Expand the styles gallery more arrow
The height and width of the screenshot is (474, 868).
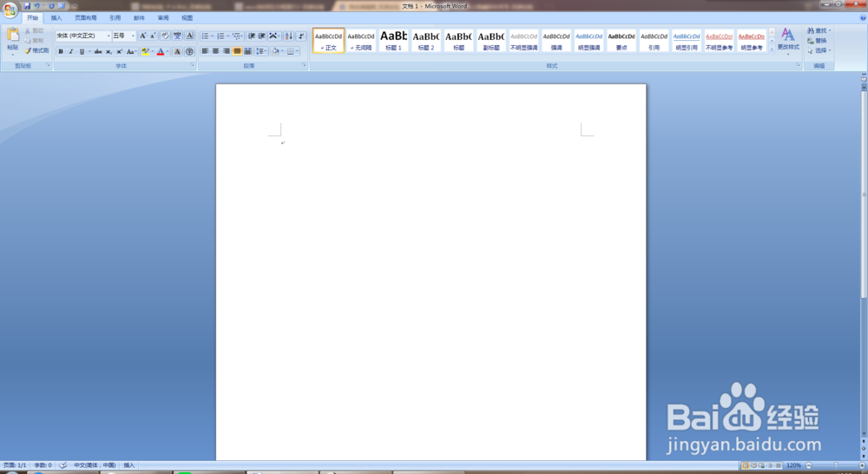tap(772, 49)
